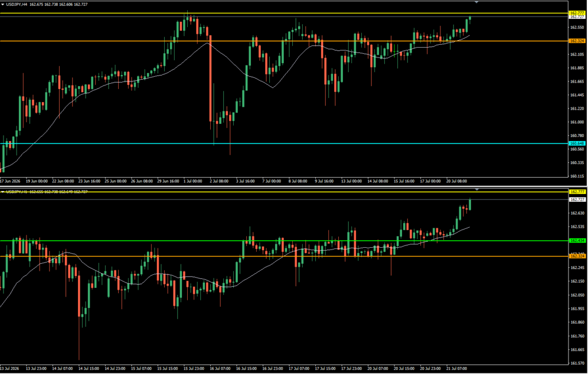Click the H4 chart shift triangle marker
Image resolution: width=588 pixels, height=374 pixels.
coord(476,2)
